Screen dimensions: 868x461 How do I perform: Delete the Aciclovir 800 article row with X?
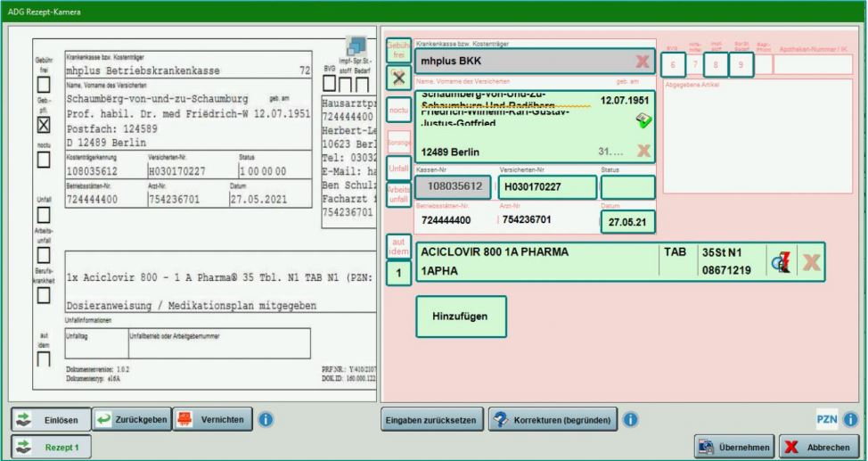[x=811, y=263]
